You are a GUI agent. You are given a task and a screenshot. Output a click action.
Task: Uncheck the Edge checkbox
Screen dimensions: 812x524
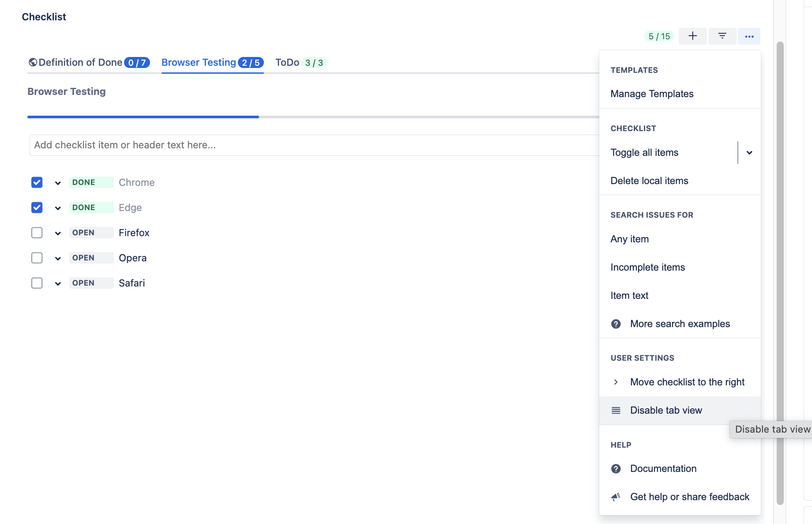click(x=37, y=207)
